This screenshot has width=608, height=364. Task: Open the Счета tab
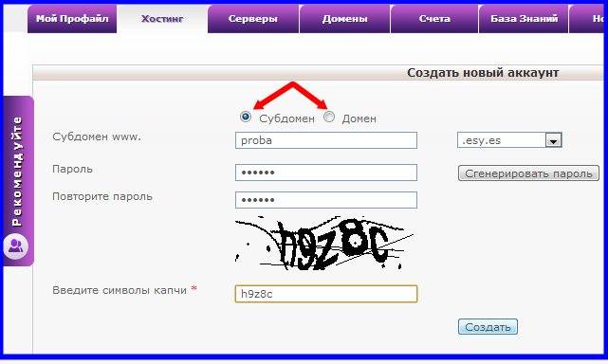click(434, 19)
